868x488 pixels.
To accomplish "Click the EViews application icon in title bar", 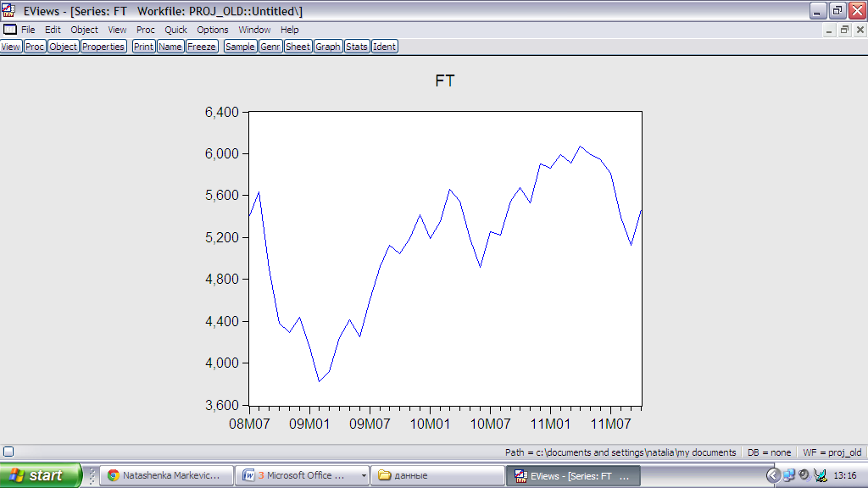I will click(8, 10).
